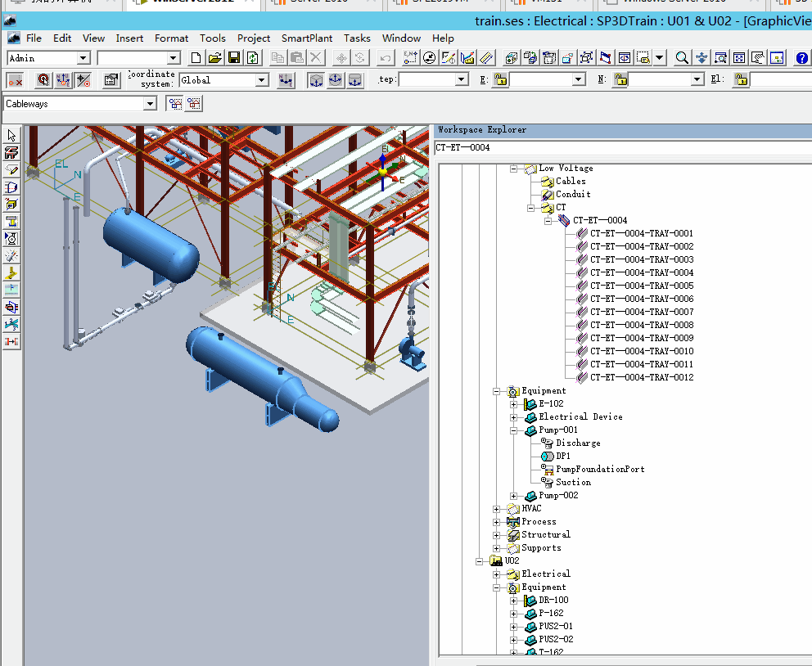Click the Insert Cable Tray Part tool icon

[x=11, y=222]
